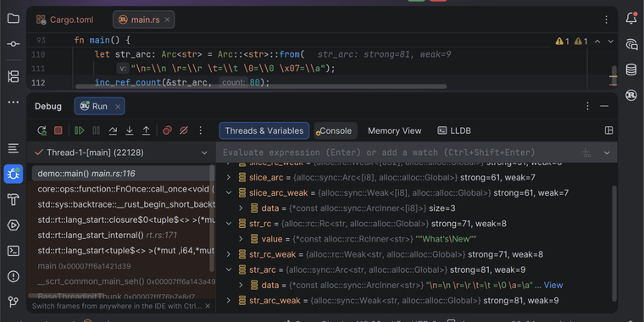Open the Memory View tab
Screen dimensions: 644x322
click(394, 130)
